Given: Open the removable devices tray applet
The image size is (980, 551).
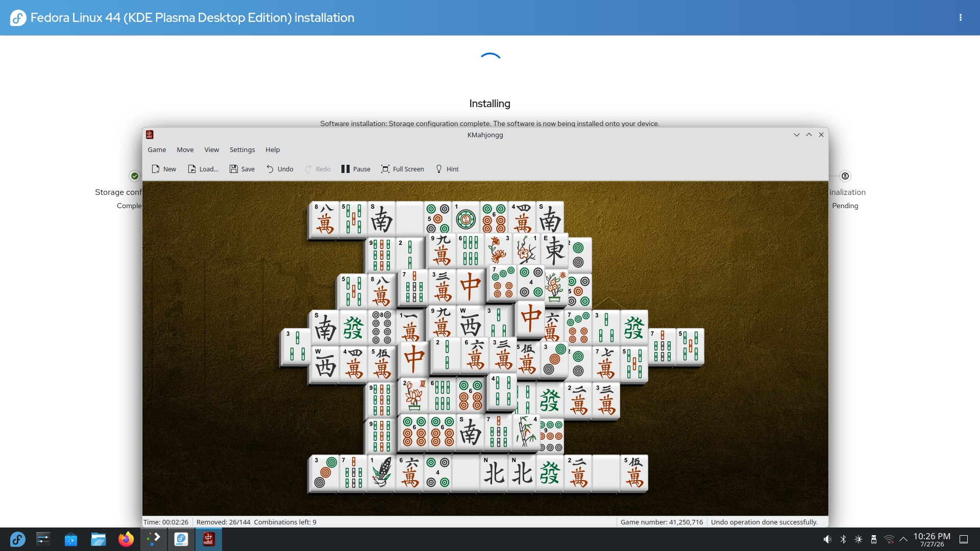Looking at the screenshot, I should coord(874,539).
